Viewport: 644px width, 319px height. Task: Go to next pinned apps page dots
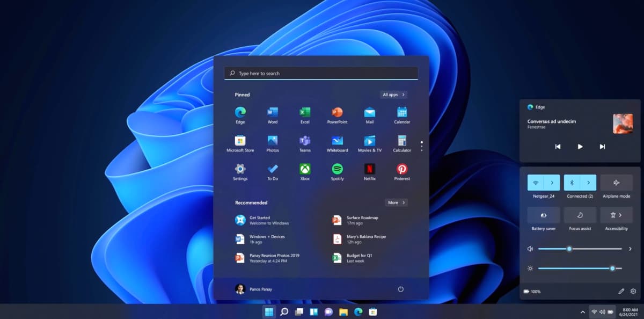coord(422,146)
